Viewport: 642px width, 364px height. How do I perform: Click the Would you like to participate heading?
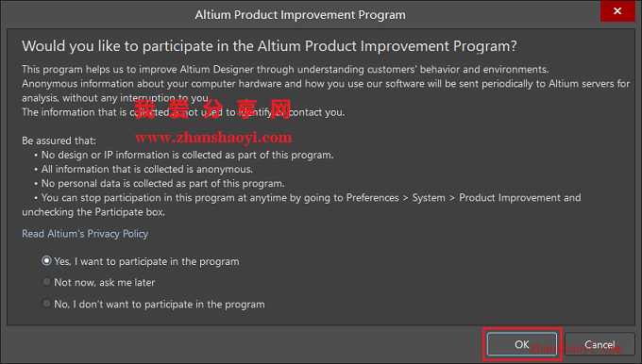tap(269, 46)
